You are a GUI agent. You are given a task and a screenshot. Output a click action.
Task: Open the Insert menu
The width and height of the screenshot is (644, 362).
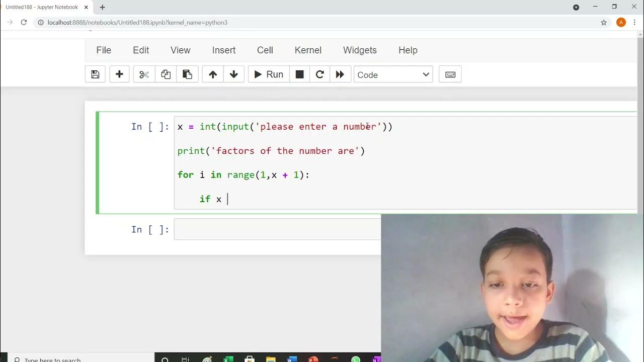pyautogui.click(x=224, y=50)
